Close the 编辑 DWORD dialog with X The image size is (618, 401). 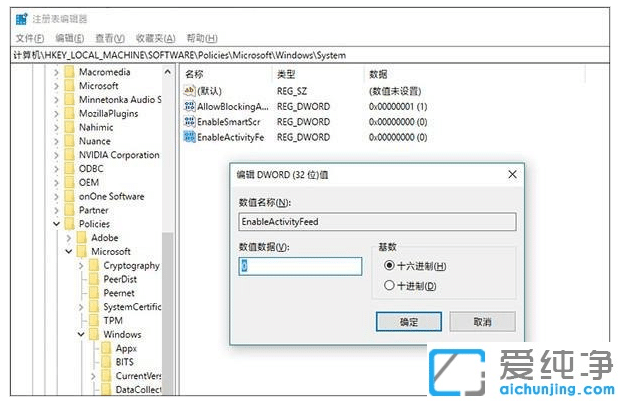[512, 174]
